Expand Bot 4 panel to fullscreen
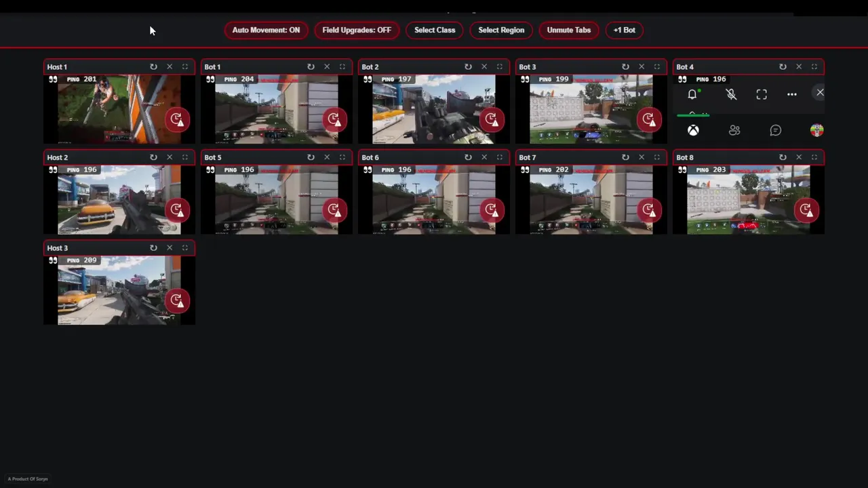868x488 pixels. pyautogui.click(x=814, y=66)
